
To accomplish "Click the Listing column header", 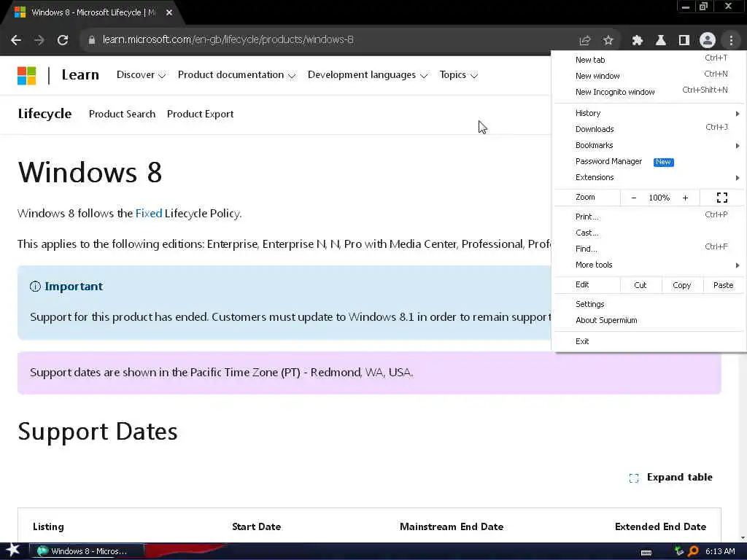I will pyautogui.click(x=49, y=526).
